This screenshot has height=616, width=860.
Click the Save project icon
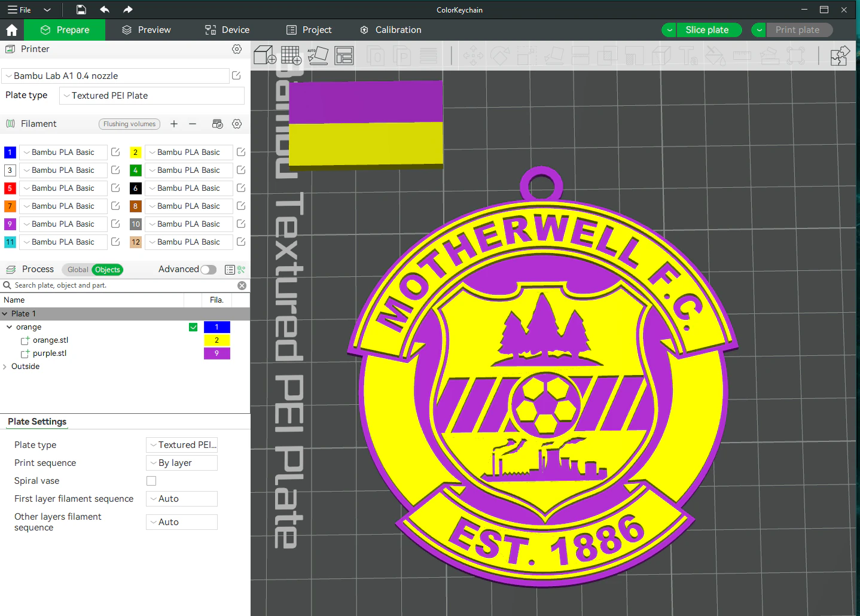(81, 10)
